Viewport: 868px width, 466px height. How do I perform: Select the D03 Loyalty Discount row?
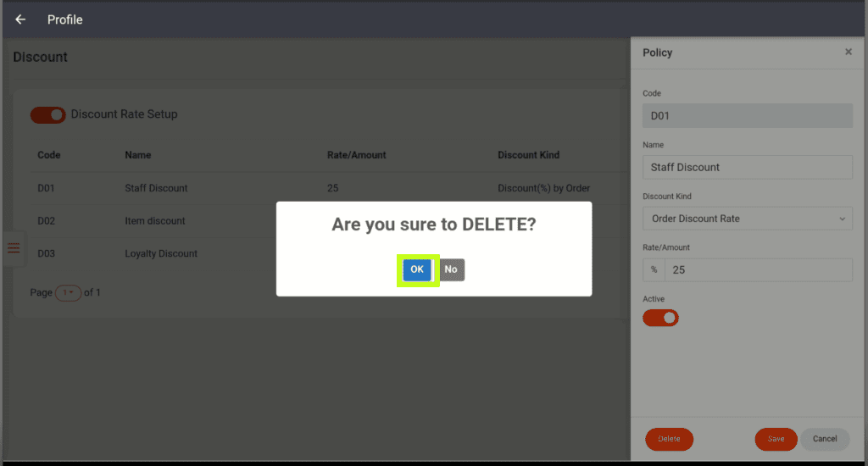[x=160, y=253]
